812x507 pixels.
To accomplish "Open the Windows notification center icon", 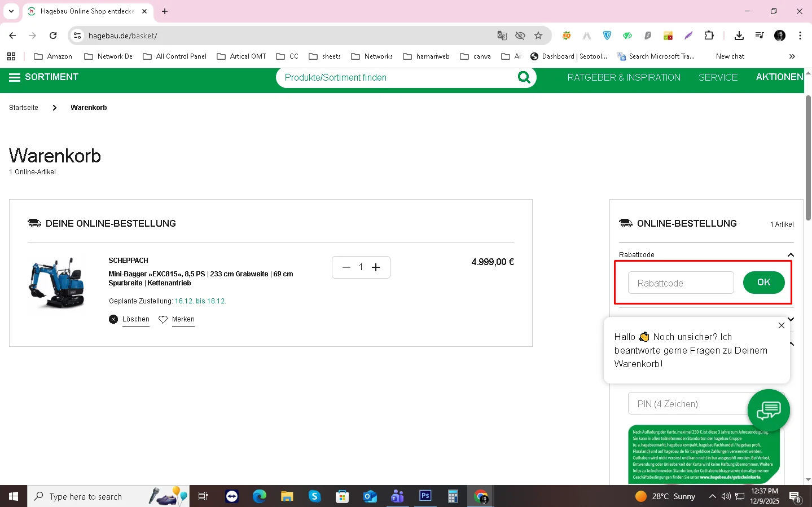I will [x=795, y=497].
